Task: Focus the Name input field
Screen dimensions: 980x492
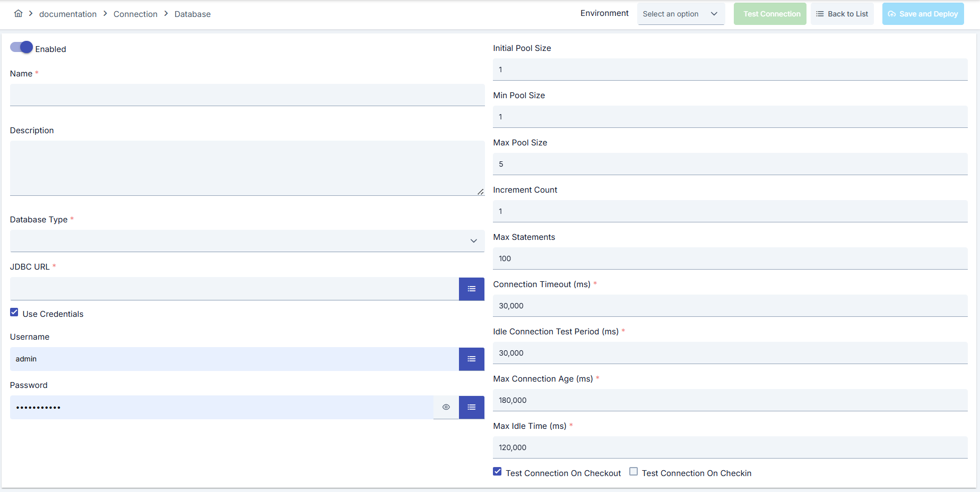Action: pyautogui.click(x=247, y=95)
